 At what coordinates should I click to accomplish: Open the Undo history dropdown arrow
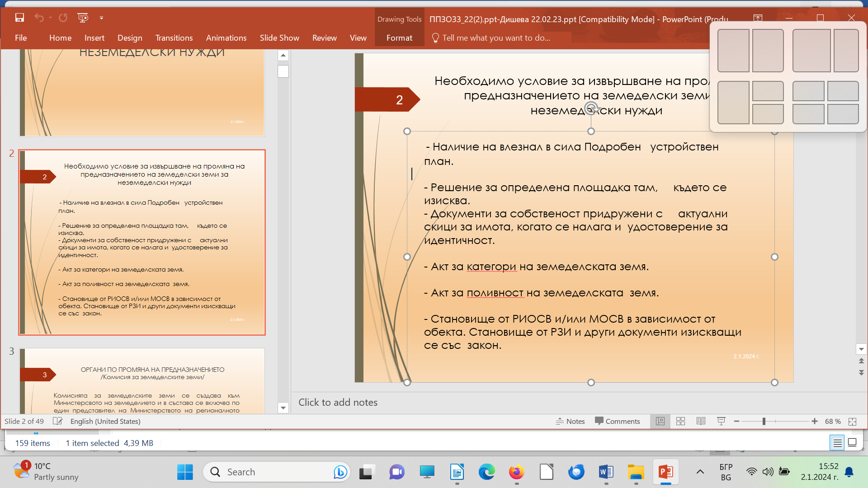tap(50, 18)
